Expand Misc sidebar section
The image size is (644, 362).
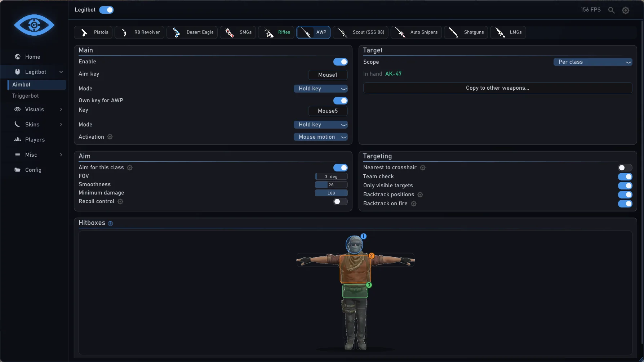click(x=34, y=155)
